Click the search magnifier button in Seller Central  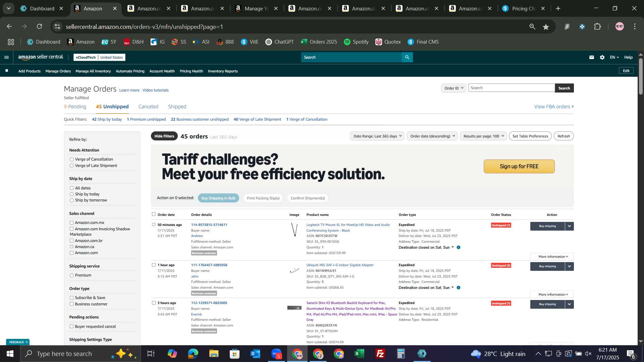407,57
